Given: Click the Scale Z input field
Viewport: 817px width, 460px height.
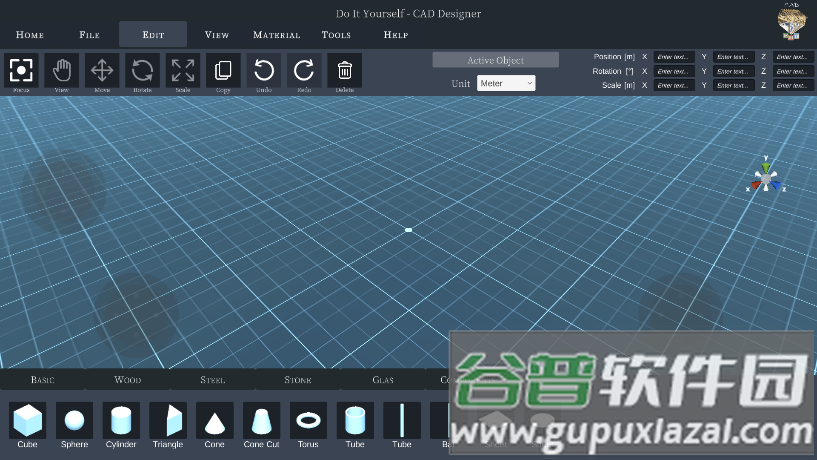Looking at the screenshot, I should pyautogui.click(x=793, y=85).
